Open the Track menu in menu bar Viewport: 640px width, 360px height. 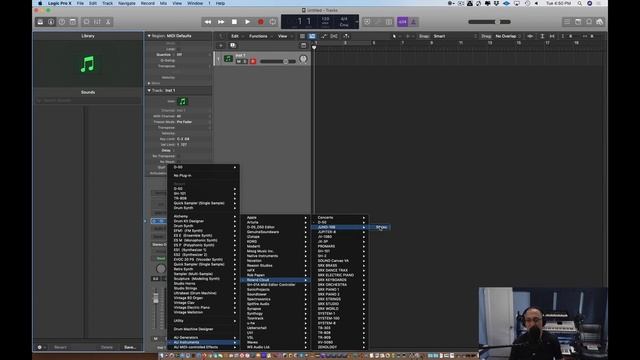click(107, 3)
